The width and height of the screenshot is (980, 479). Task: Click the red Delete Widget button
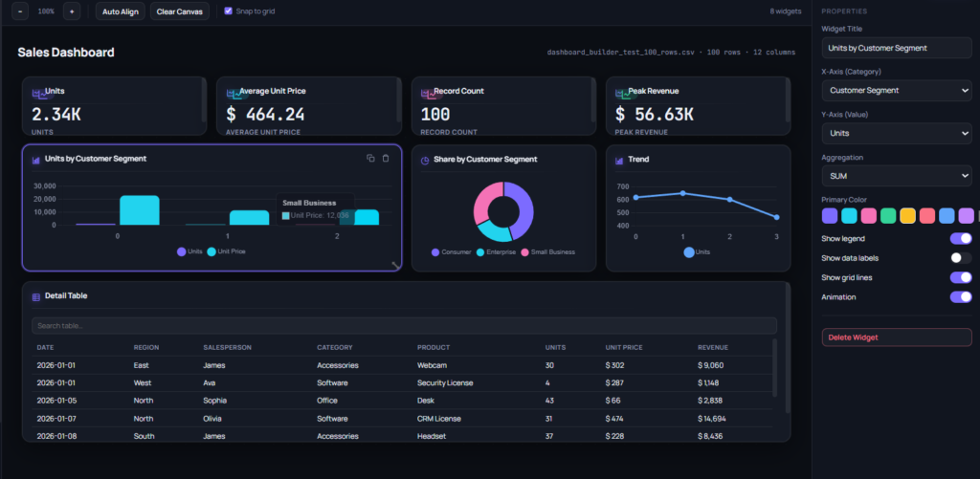896,337
